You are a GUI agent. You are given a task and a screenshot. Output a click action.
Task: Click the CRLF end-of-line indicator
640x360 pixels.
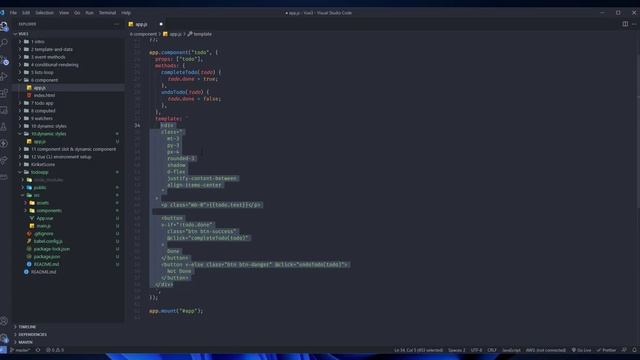point(492,350)
